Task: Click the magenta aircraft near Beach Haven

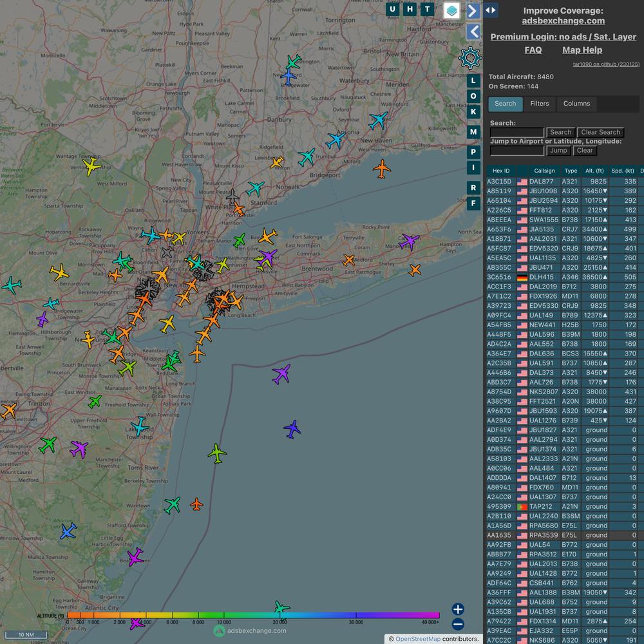Action: click(135, 557)
